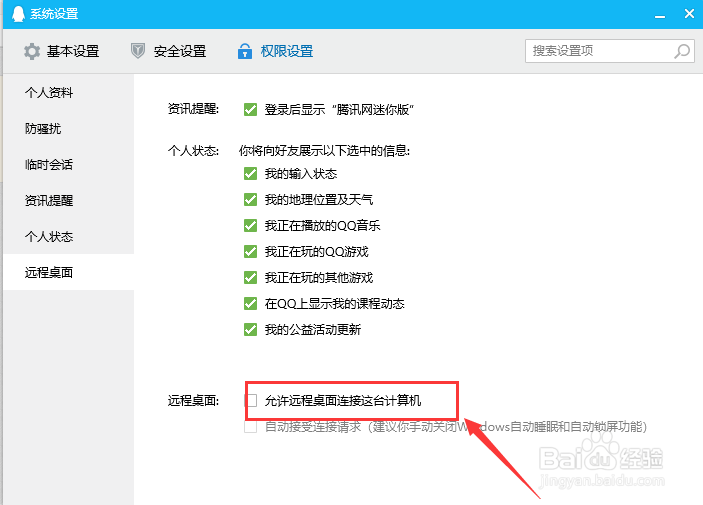Click the 系统设置 window title
This screenshot has height=505, width=703.
pos(54,14)
